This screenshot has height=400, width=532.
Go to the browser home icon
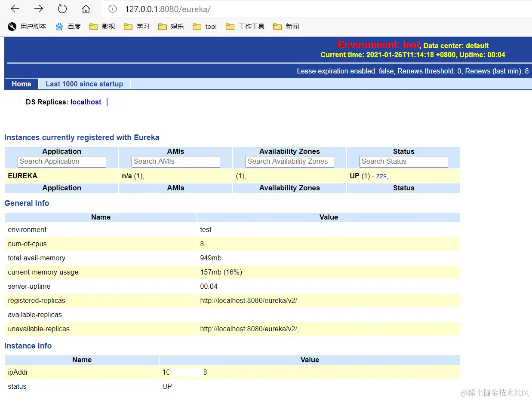(x=86, y=9)
